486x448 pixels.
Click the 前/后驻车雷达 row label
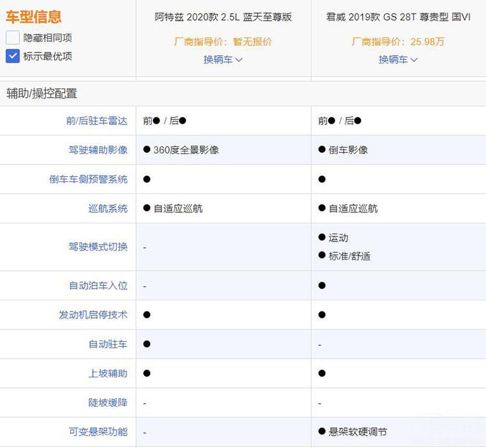(97, 121)
